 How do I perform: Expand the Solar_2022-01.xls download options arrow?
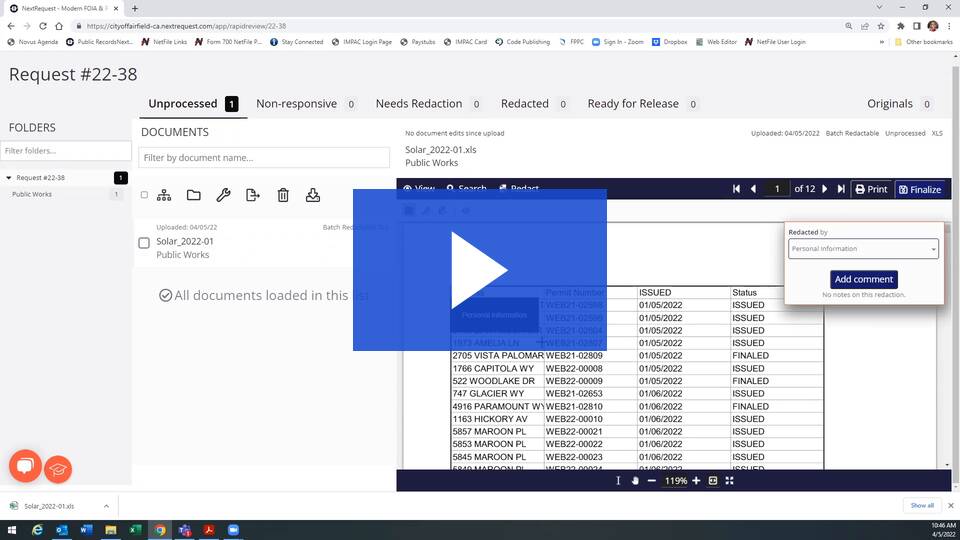106,506
